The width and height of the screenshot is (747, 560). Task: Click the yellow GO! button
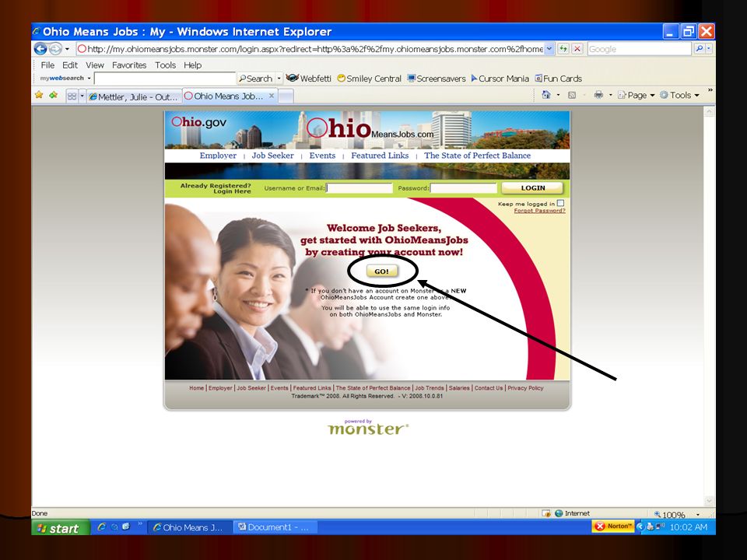click(381, 271)
